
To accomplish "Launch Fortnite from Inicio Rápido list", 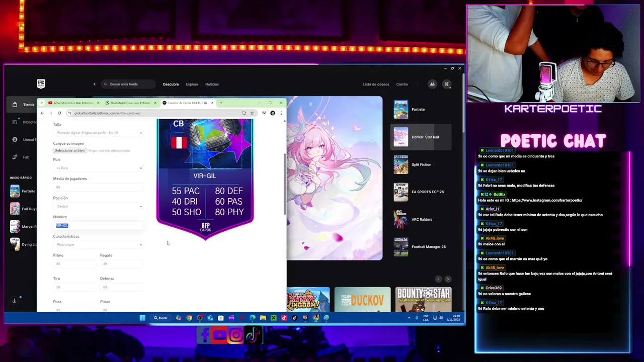I will (x=23, y=191).
